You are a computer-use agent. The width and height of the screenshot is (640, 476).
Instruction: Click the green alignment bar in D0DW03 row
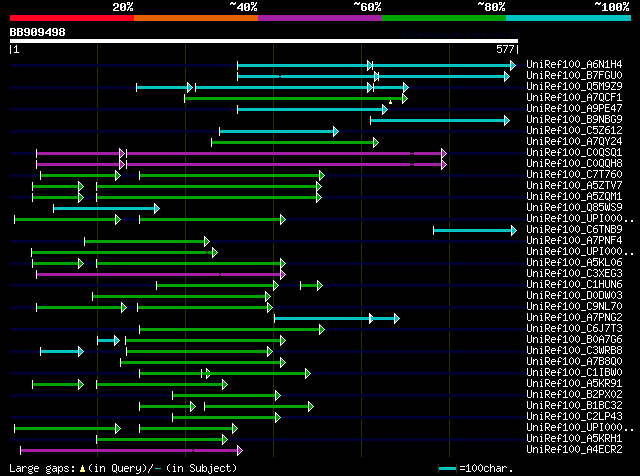click(x=182, y=296)
